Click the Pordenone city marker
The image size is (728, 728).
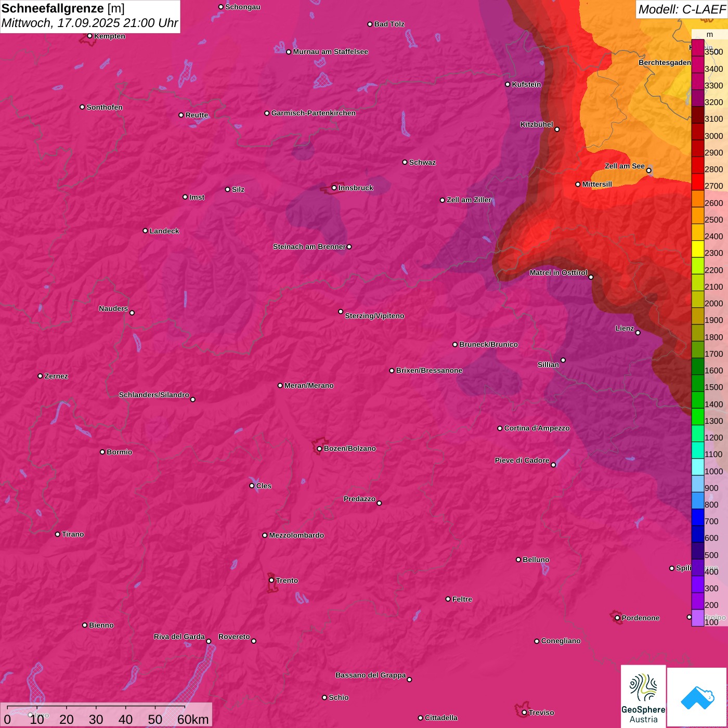[x=617, y=618]
